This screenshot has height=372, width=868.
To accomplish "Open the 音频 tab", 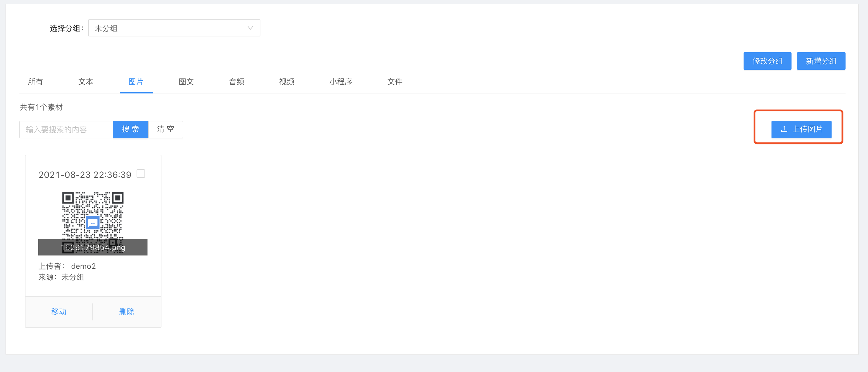I will (236, 82).
